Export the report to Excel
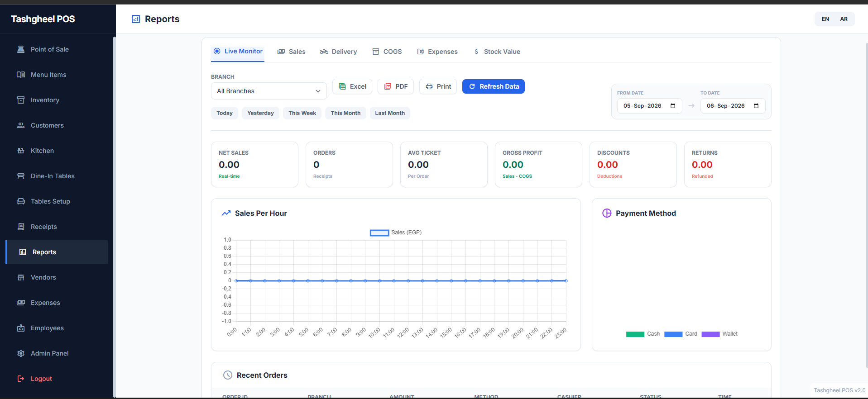This screenshot has width=868, height=399. (x=352, y=86)
